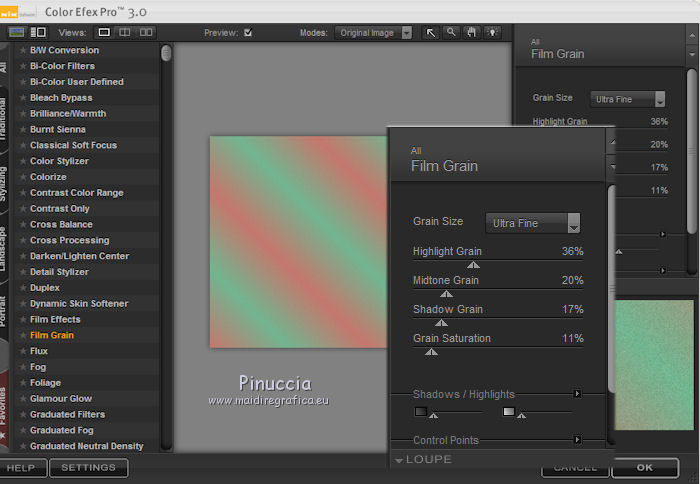Click the star beside Film Effects
The height and width of the screenshot is (484, 700).
click(23, 320)
